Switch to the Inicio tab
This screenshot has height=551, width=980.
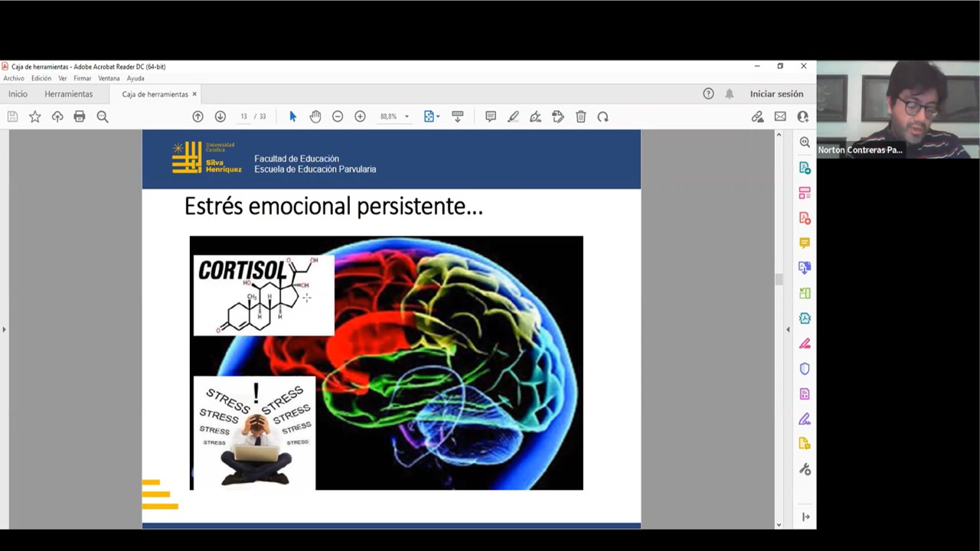tap(18, 94)
